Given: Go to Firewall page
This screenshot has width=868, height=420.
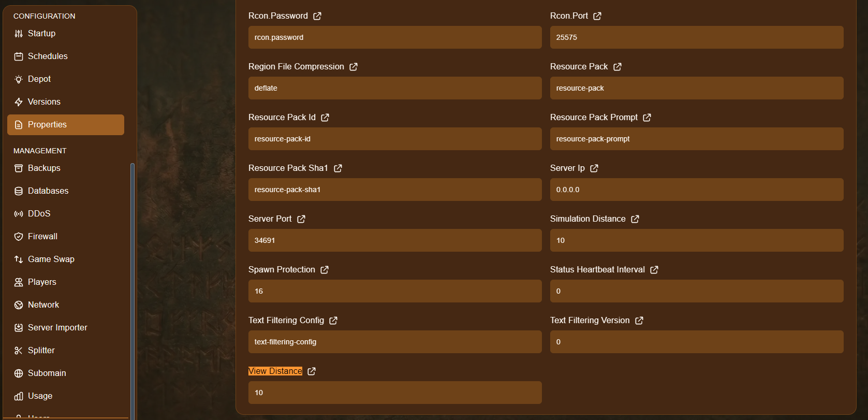Looking at the screenshot, I should click(66, 237).
